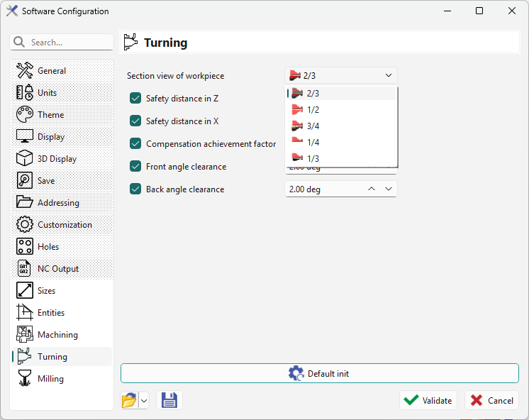Collapse the Section view of workpiece dropdown

pyautogui.click(x=388, y=76)
